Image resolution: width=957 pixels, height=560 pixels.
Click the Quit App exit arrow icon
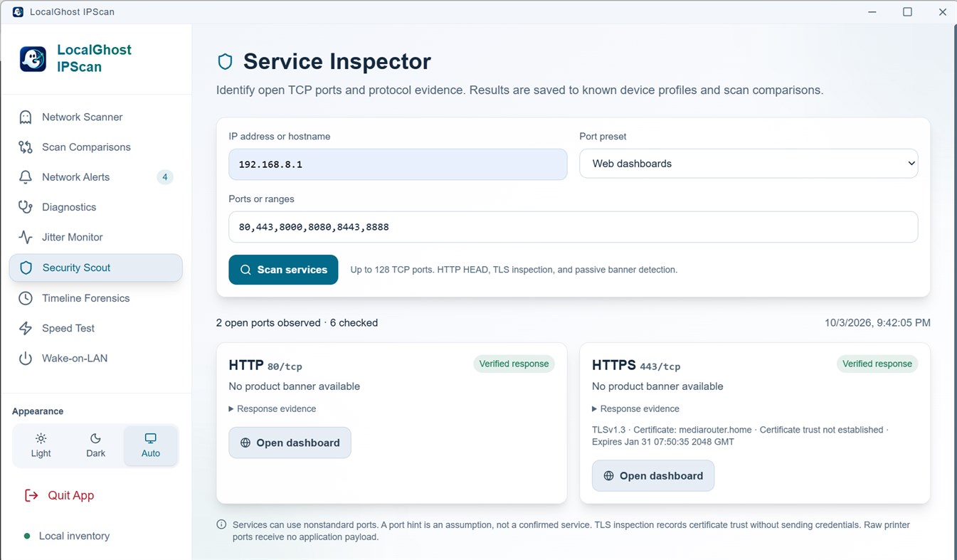(x=31, y=495)
